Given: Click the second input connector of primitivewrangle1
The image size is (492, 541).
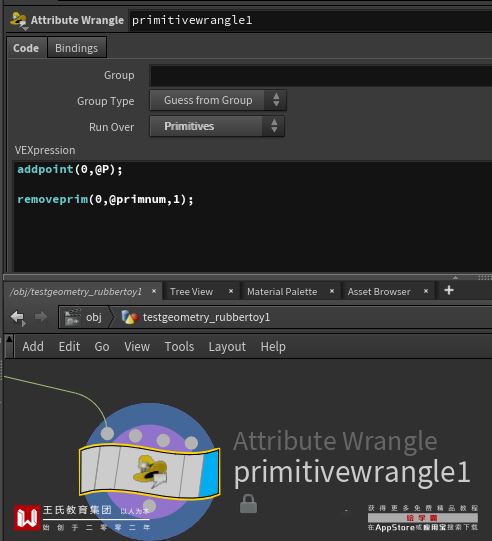Looking at the screenshot, I should [x=135, y=435].
